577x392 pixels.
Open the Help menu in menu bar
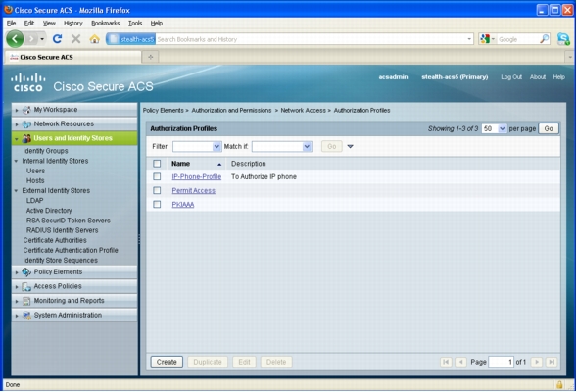pos(157,23)
